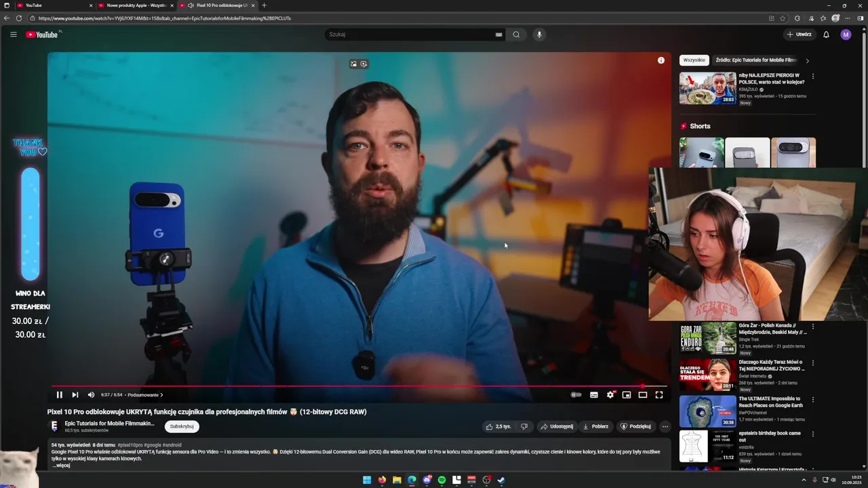Open Epic Tutorials channel avatar
Screen dimensions: 868x488
click(x=54, y=426)
